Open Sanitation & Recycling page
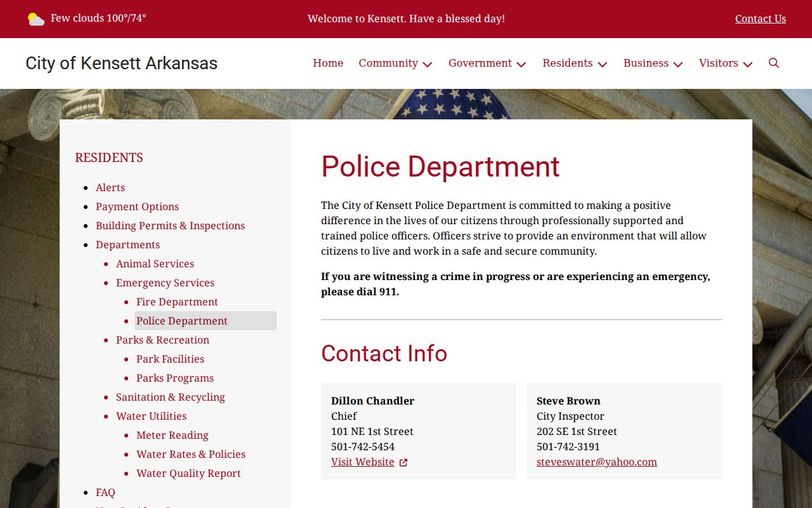Viewport: 812px width, 508px height. coord(170,397)
